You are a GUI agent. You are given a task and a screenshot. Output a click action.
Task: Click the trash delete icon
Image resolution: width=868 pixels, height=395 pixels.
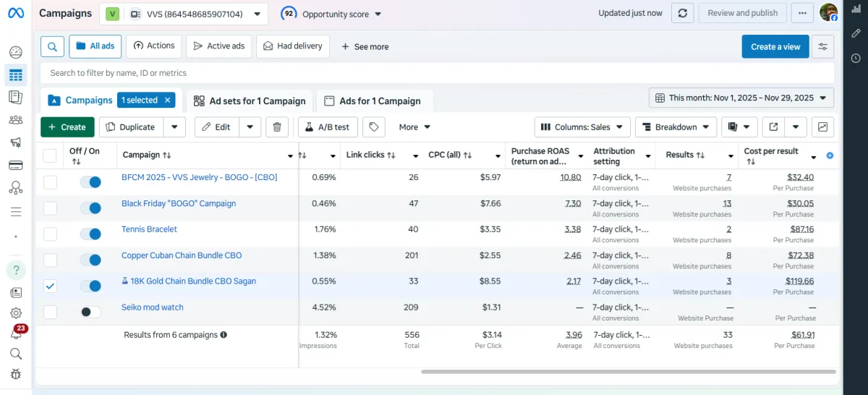coord(277,127)
